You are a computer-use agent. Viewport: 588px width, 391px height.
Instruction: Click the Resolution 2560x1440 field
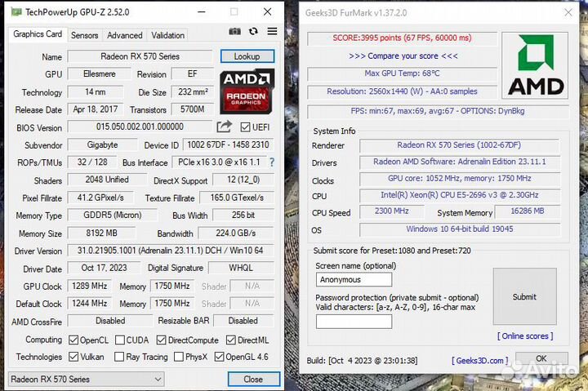402,91
